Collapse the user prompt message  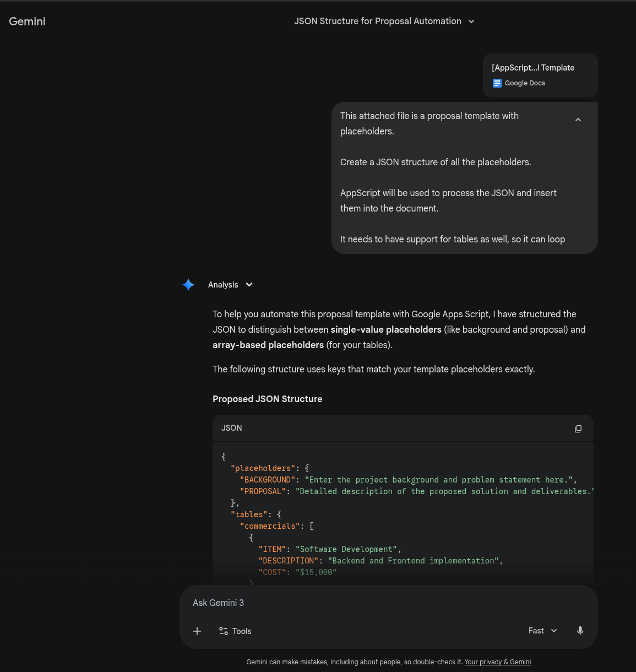tap(578, 120)
